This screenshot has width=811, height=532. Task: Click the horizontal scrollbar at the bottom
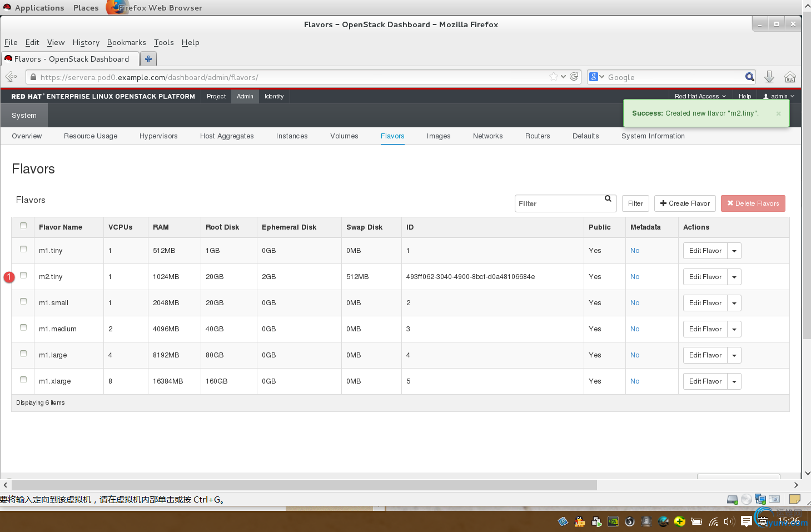[x=304, y=485]
